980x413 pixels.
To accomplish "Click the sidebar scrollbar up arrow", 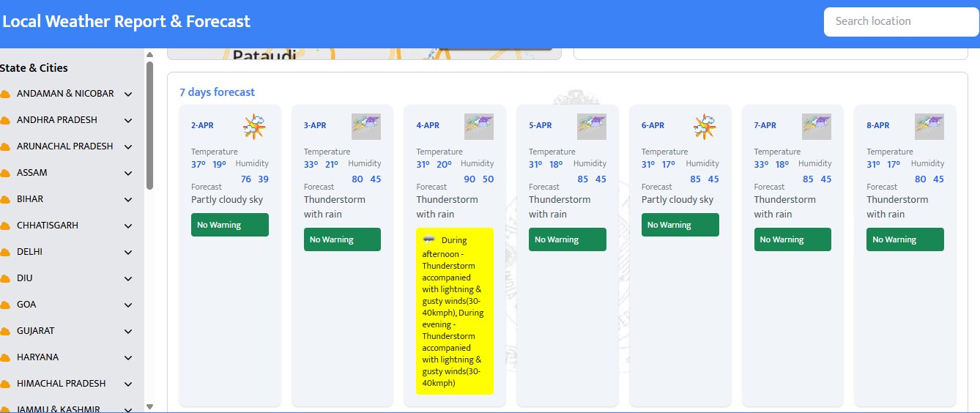I will 150,54.
